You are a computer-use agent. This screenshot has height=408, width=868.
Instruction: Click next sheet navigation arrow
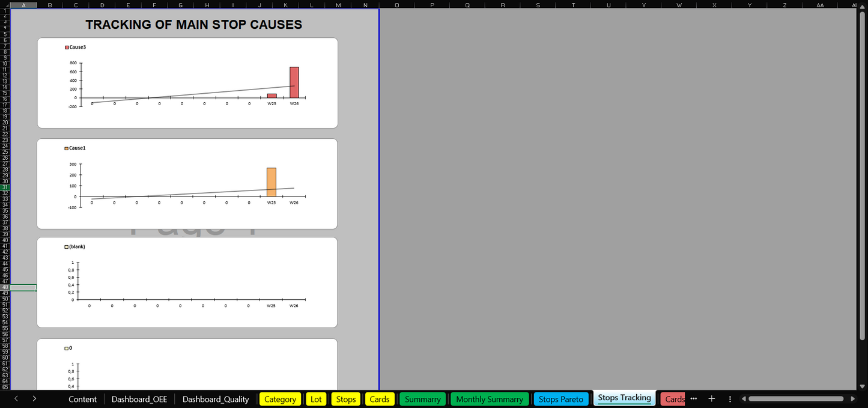coord(34,399)
